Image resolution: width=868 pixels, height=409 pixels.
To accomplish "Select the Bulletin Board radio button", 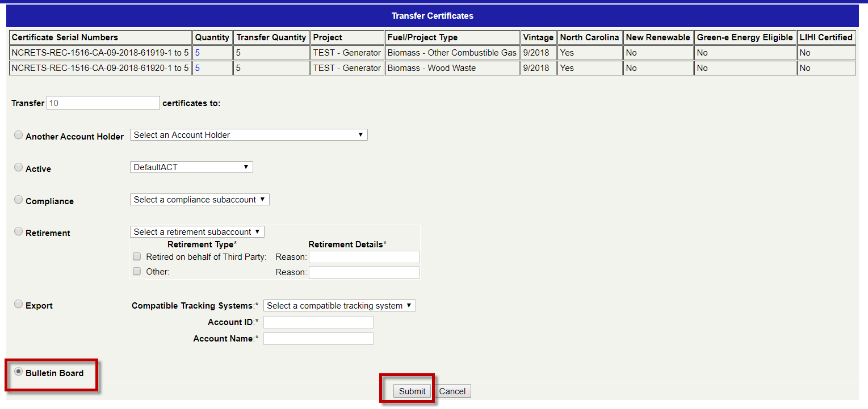I will point(19,372).
